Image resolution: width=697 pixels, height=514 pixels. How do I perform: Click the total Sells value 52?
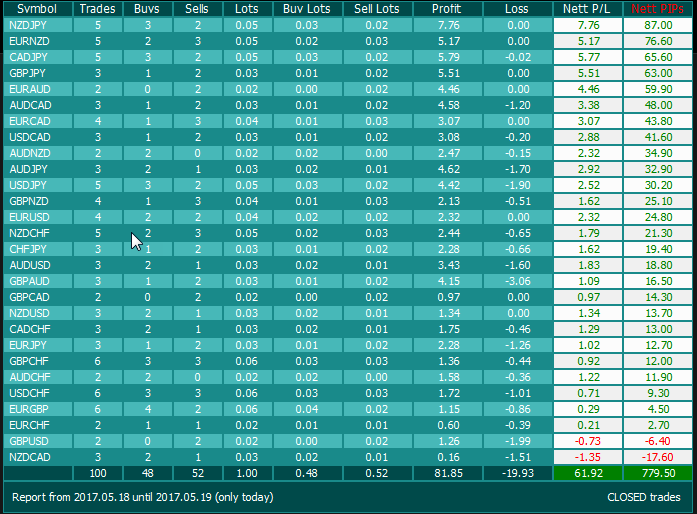tap(197, 473)
